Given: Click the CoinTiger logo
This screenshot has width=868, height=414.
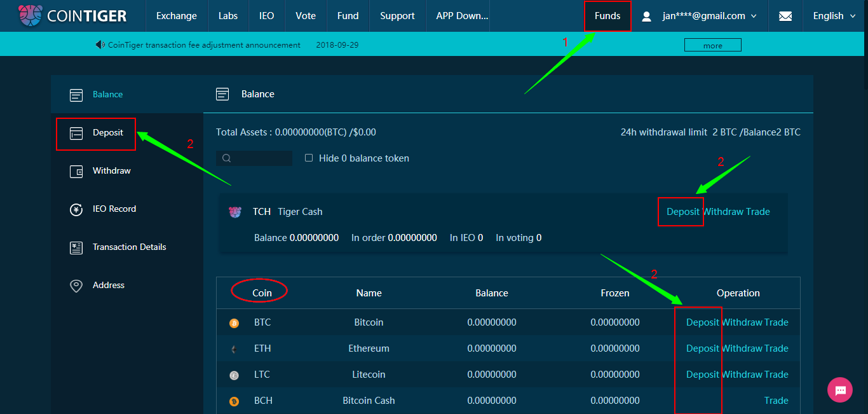Looking at the screenshot, I should pos(72,15).
